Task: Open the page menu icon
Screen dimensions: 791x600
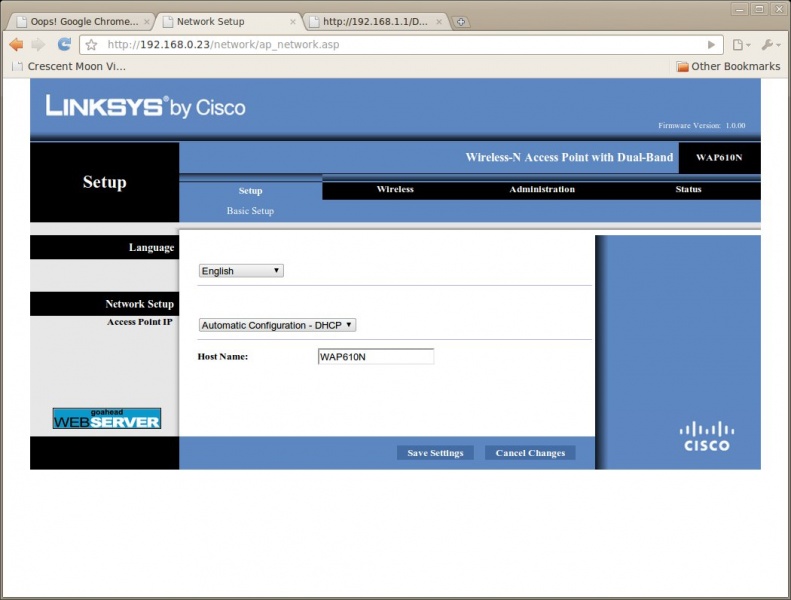Action: pyautogui.click(x=740, y=45)
